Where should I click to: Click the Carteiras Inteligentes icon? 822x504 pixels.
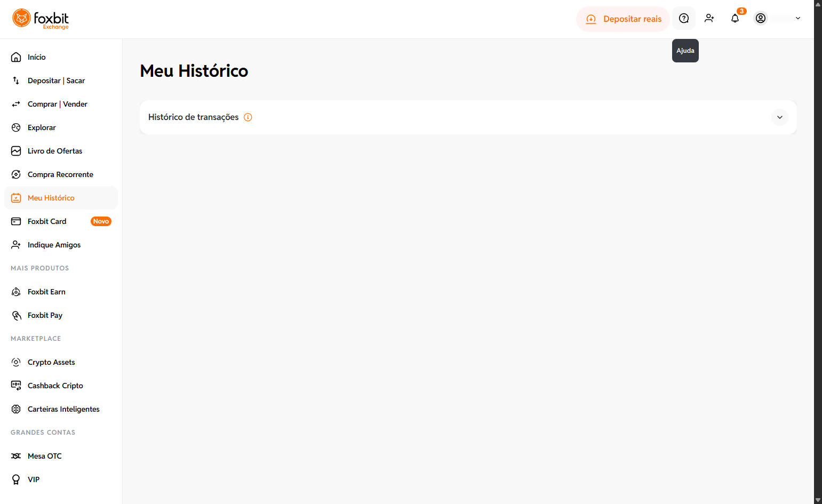pos(16,409)
